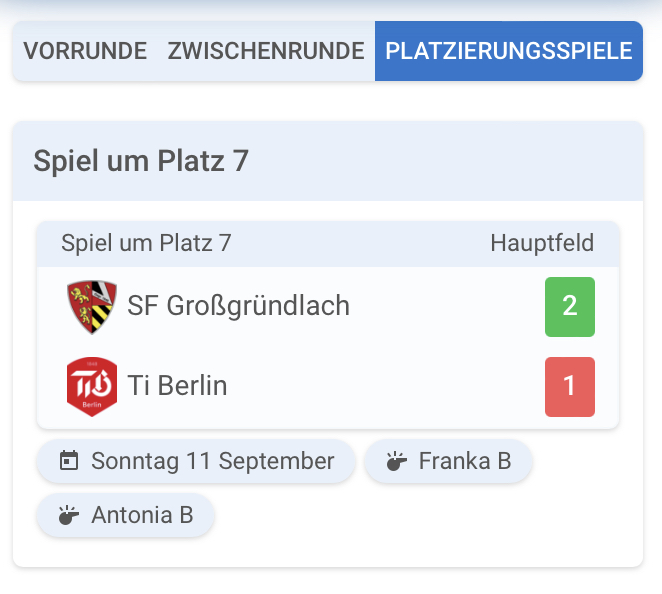662x594 pixels.
Task: Click the SF Großgründlach match row
Action: pos(328,307)
